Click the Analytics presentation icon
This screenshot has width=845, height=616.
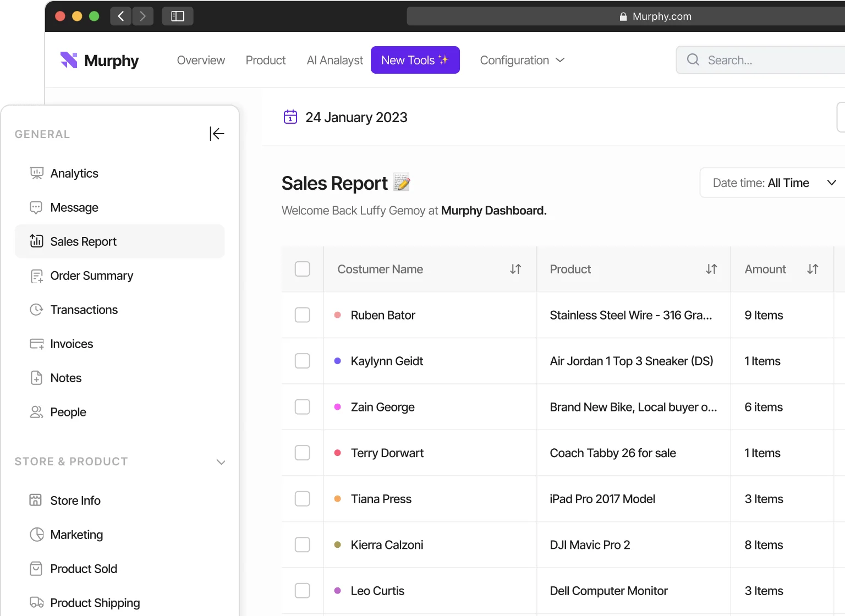pos(36,174)
